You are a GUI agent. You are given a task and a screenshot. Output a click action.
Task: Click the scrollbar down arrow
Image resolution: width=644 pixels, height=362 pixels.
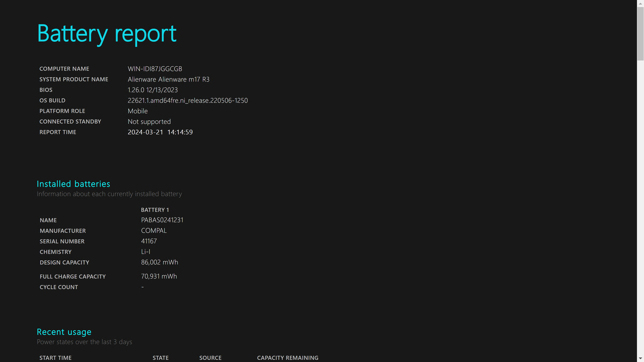pos(640,358)
